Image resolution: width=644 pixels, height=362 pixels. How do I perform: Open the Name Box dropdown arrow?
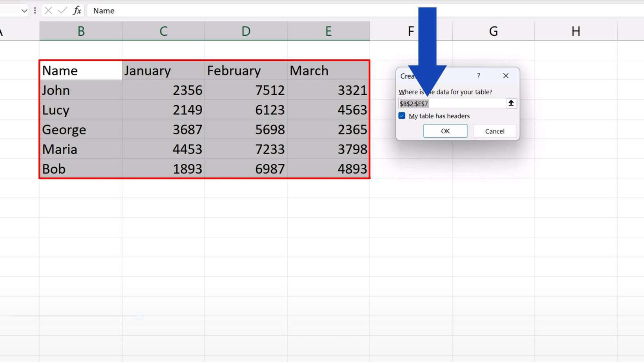tap(24, 11)
